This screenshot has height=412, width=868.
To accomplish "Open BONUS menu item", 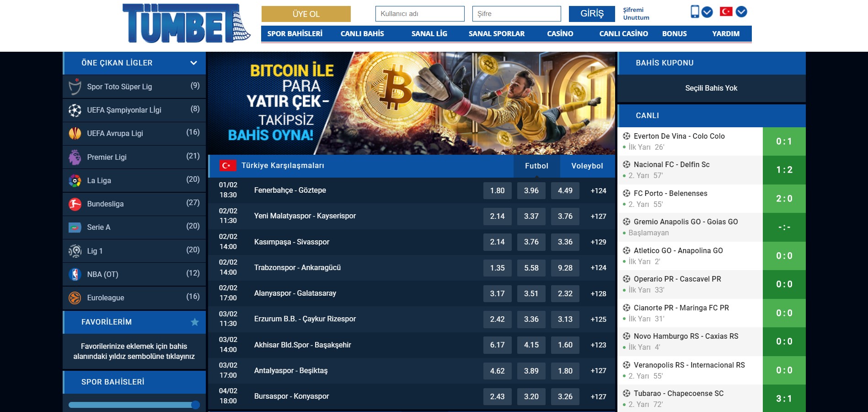I will coord(675,33).
